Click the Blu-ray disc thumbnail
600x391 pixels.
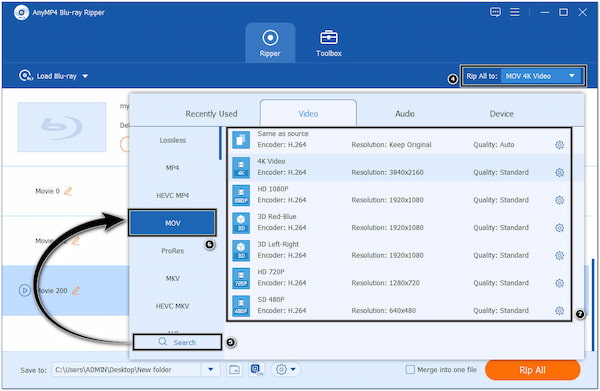click(x=62, y=127)
